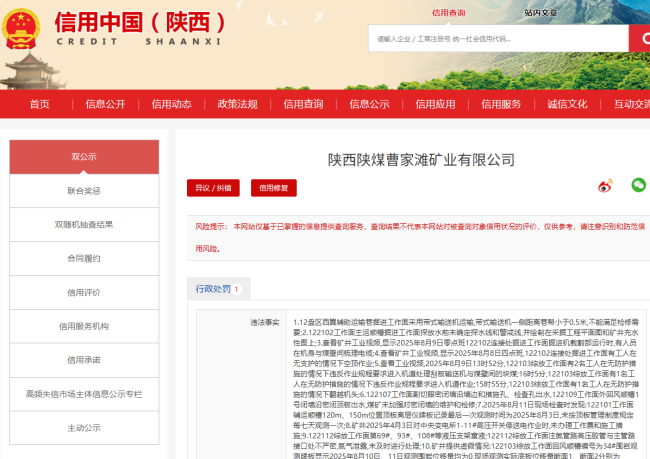Open 诚信文化 navigation menu
650x459 pixels.
pos(567,104)
